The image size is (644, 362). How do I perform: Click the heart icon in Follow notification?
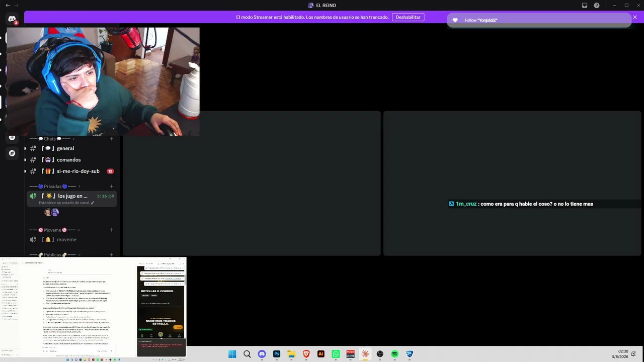[455, 20]
